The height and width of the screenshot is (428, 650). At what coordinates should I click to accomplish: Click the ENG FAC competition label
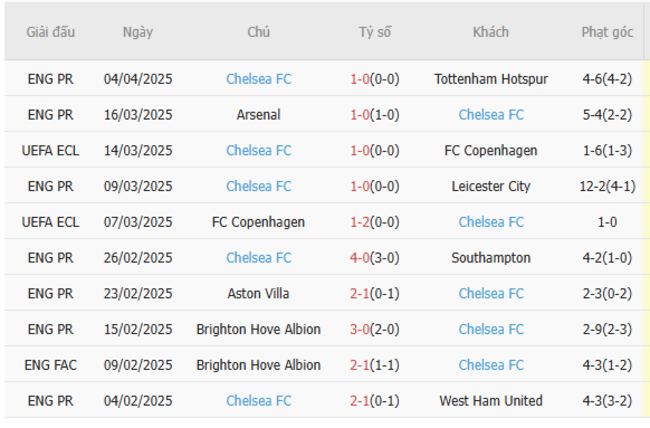click(51, 365)
